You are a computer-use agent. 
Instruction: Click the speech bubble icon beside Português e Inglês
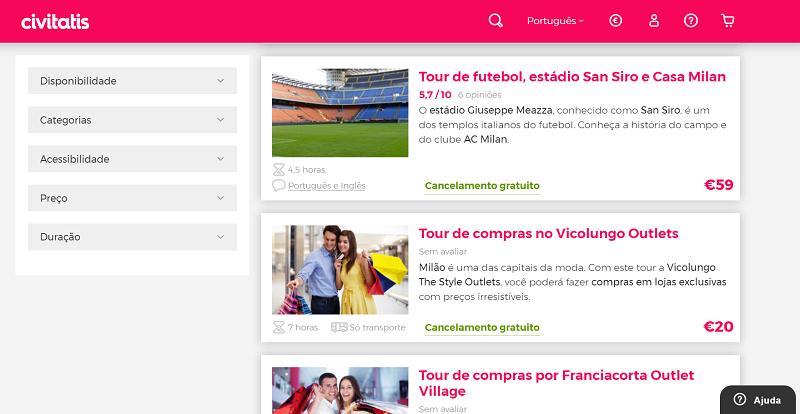[279, 185]
